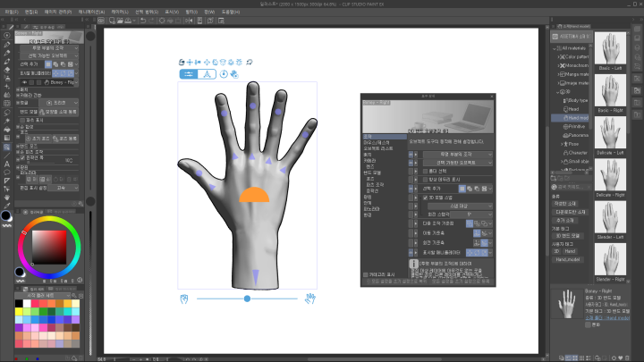This screenshot has height=362, width=644.
Task: Expand the Pose folder in materials tree
Action: (563, 142)
